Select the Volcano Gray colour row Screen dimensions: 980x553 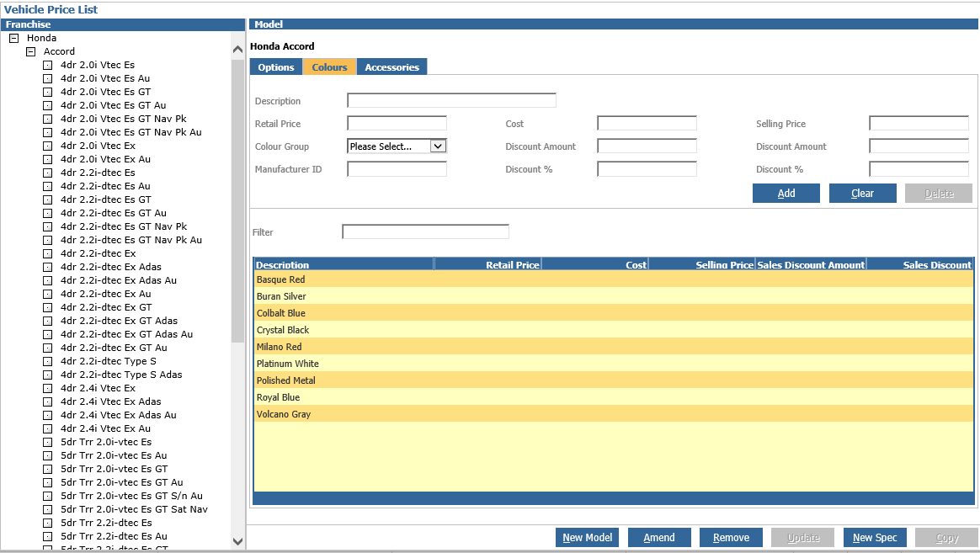tap(614, 414)
